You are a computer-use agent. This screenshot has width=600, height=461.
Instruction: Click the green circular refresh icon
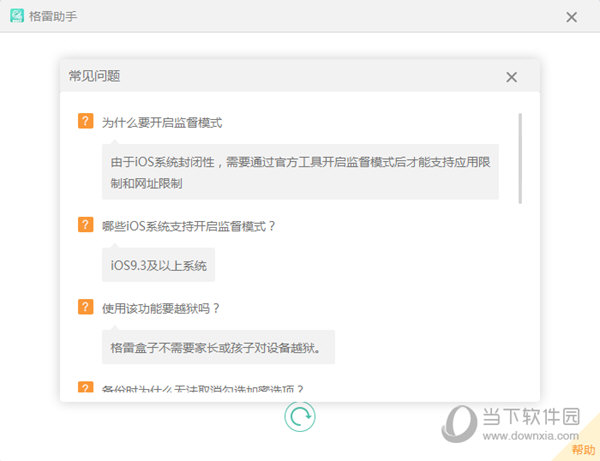(x=300, y=417)
